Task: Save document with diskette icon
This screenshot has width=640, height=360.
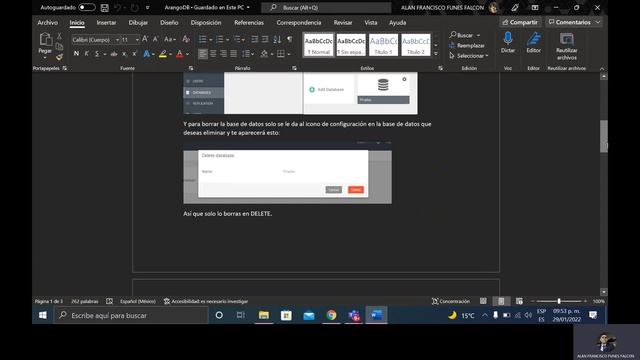Action: (104, 7)
